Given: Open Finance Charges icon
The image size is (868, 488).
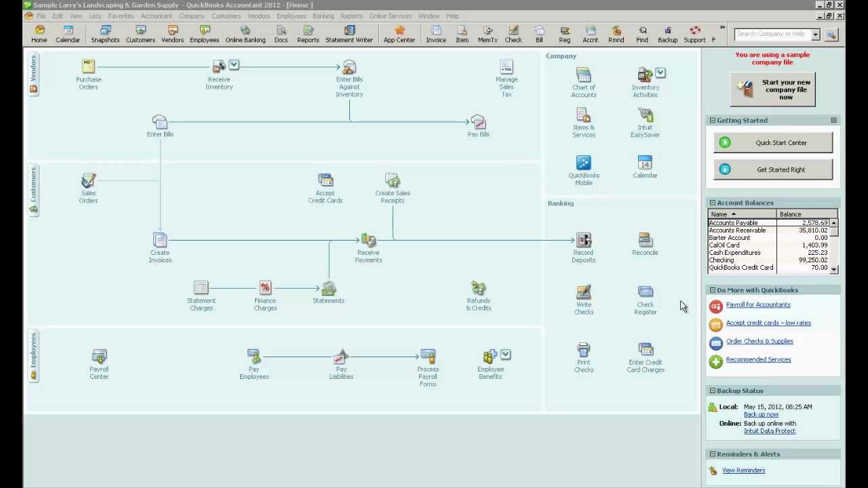Looking at the screenshot, I should pos(265,288).
